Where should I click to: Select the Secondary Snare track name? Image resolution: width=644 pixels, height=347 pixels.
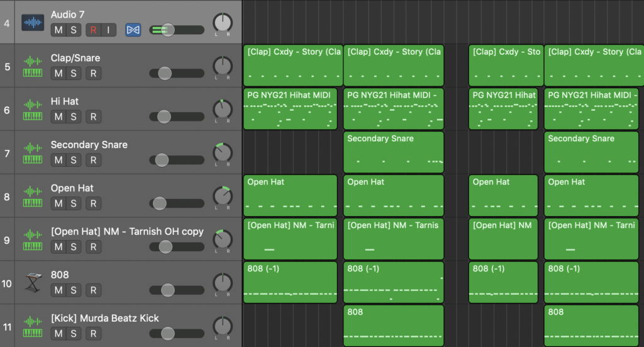[89, 145]
